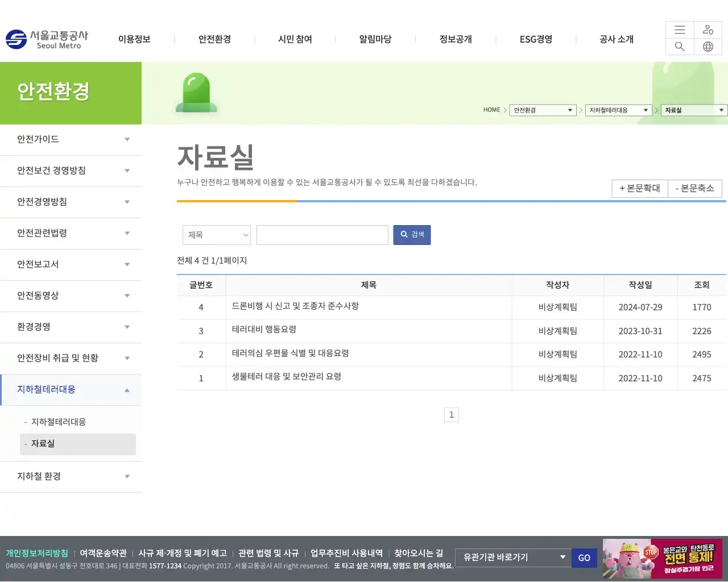This screenshot has height=582, width=728.
Task: Open 업무추진비 사용내역 footer link
Action: pyautogui.click(x=346, y=553)
